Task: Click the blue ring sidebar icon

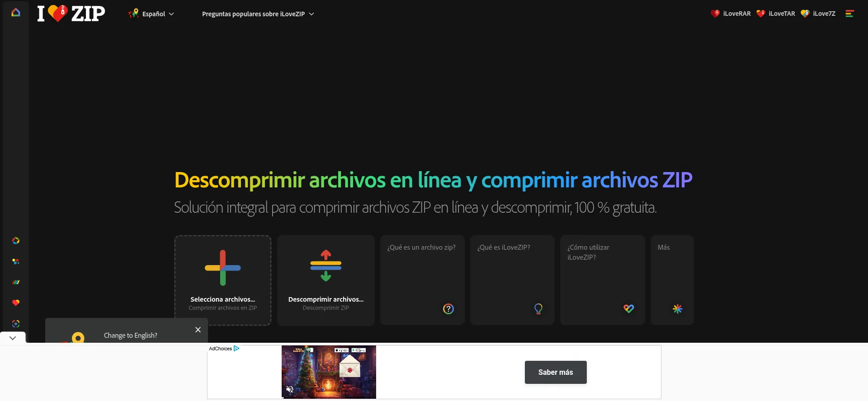Action: pos(16,324)
